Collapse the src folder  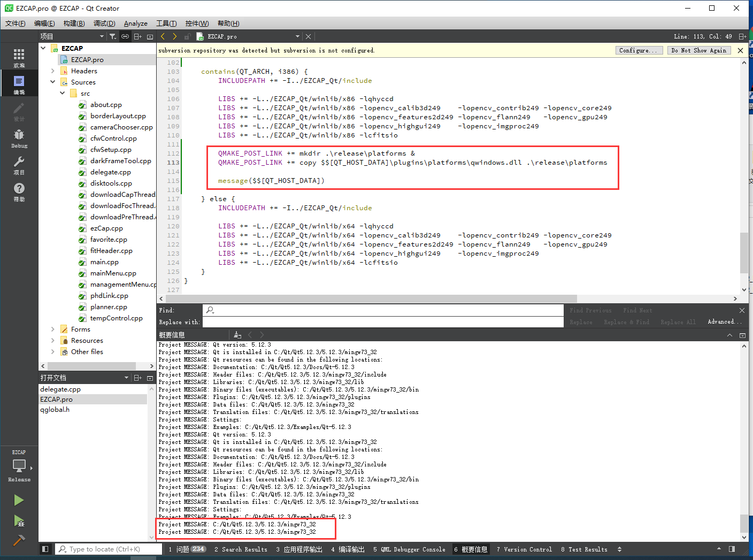coord(62,93)
